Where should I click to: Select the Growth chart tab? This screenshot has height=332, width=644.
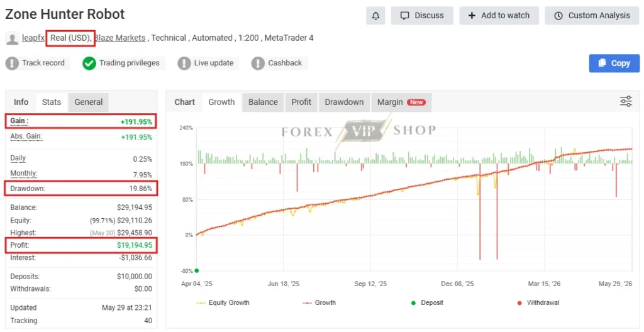click(221, 102)
